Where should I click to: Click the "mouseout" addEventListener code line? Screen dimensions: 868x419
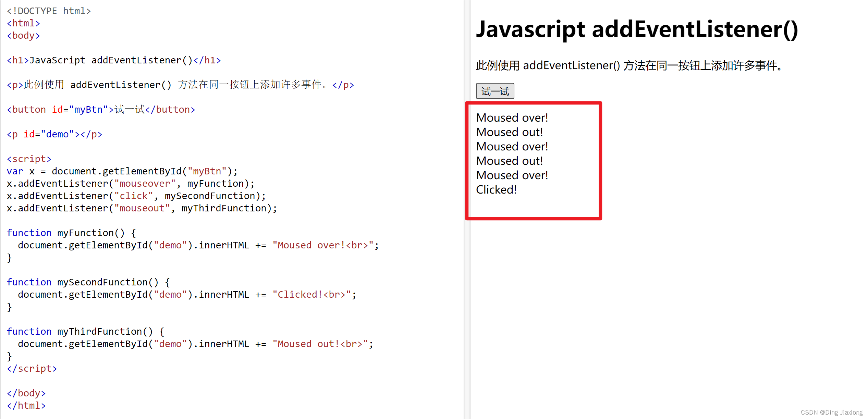pyautogui.click(x=142, y=208)
